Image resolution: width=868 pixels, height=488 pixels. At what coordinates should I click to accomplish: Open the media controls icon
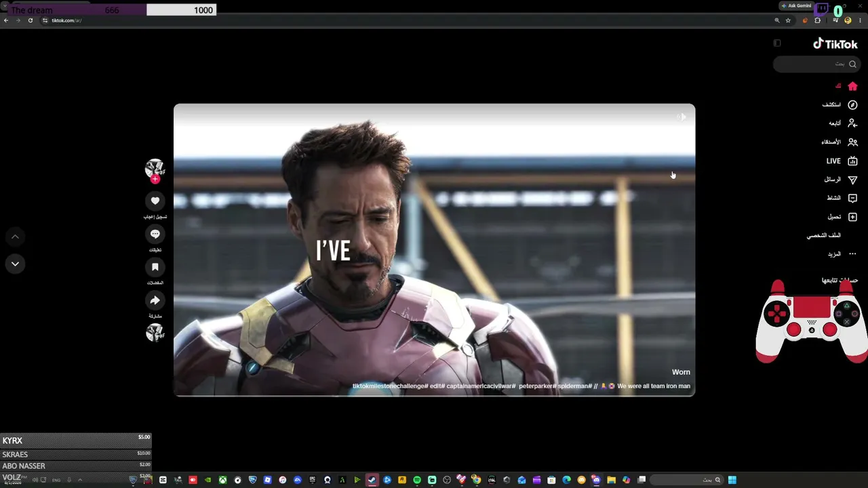click(835, 20)
